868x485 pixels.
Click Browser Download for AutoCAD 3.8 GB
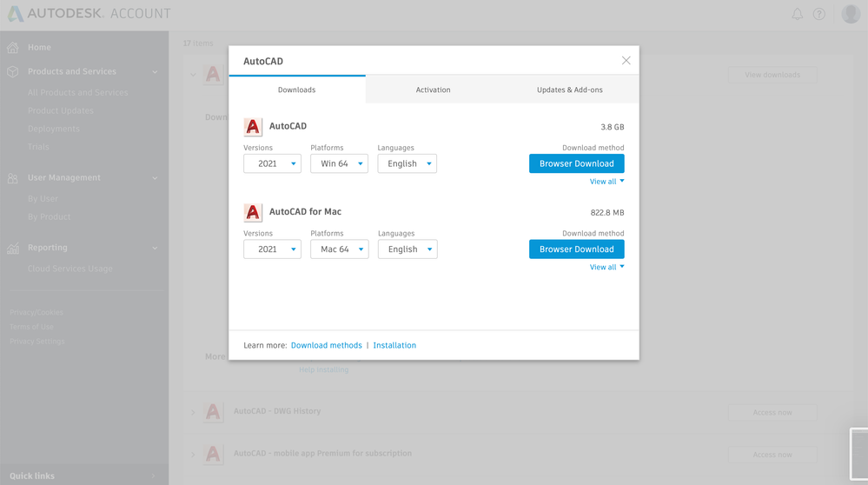tap(577, 163)
